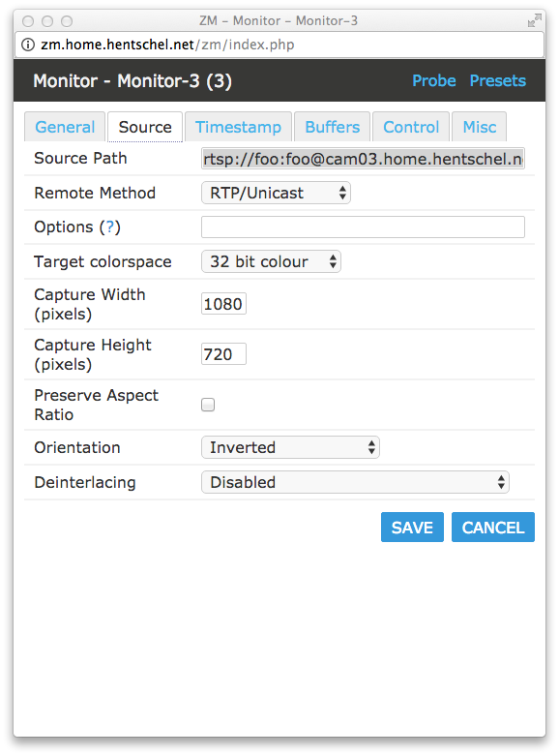This screenshot has width=559, height=756.
Task: Open the Probe link
Action: (x=433, y=80)
